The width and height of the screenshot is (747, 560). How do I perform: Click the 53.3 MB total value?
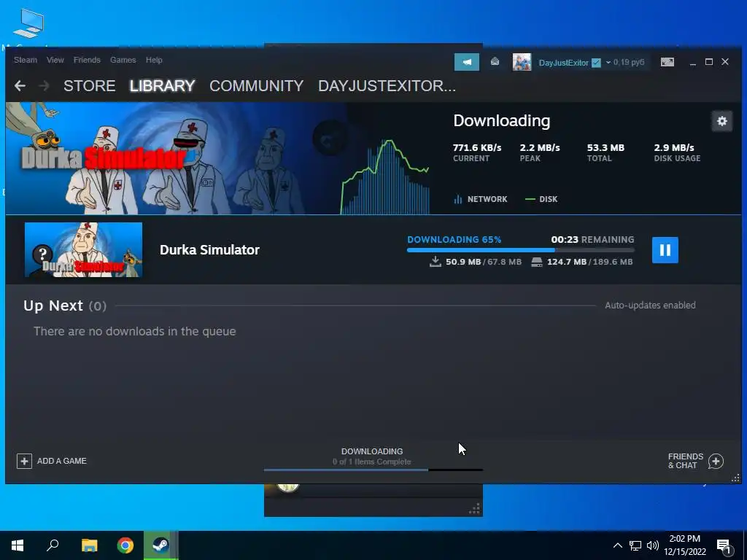(x=605, y=147)
